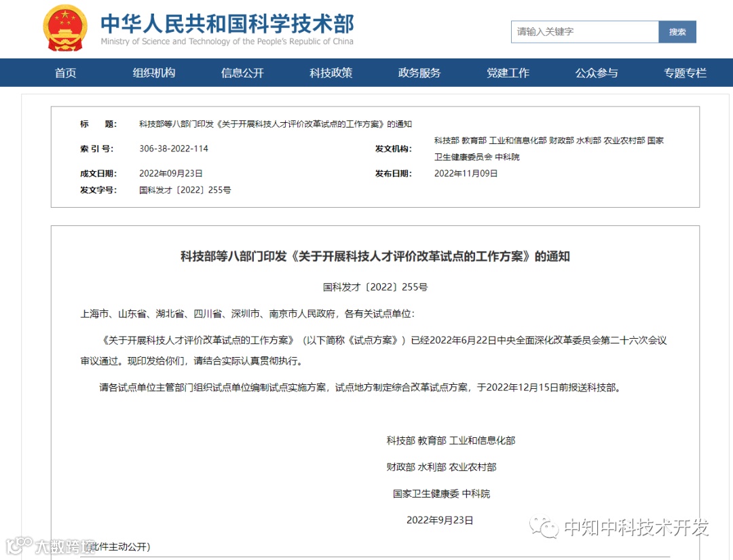Click the title text in the metadata box
733x560 pixels.
(x=276, y=124)
